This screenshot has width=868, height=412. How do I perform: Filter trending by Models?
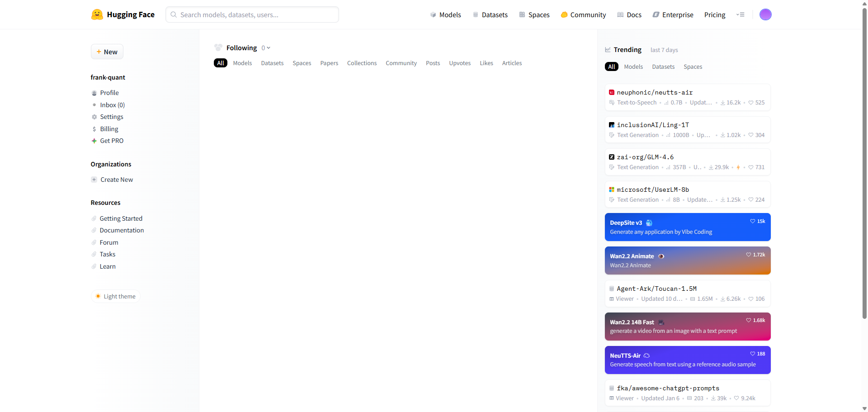point(633,66)
